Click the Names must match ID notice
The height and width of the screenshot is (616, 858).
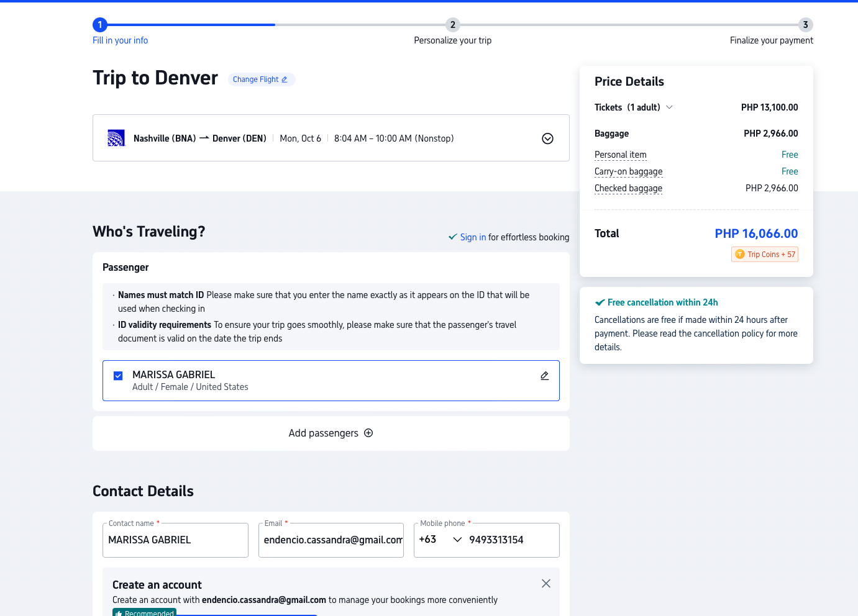(x=324, y=302)
